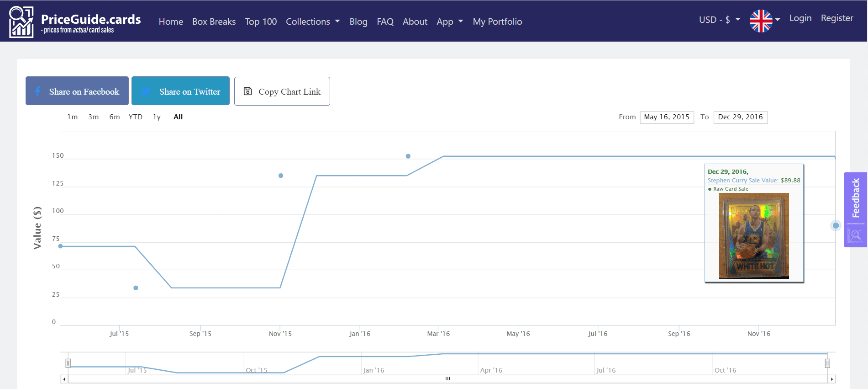Select the All range
This screenshot has width=868, height=389.
tap(178, 117)
